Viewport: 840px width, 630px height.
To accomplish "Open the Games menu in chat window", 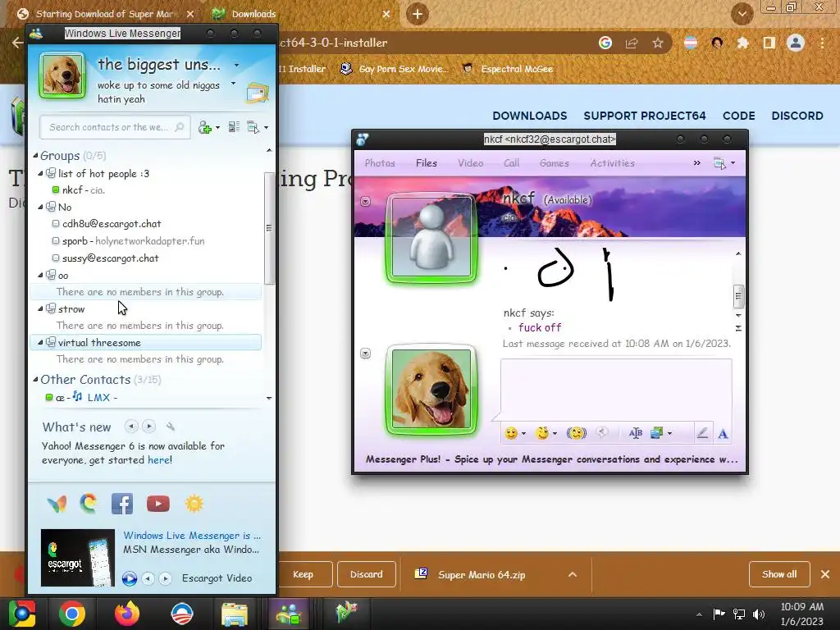I will [x=554, y=163].
